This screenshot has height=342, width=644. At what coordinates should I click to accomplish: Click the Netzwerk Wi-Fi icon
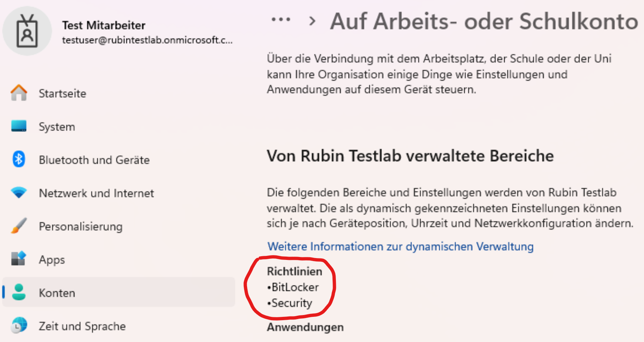click(19, 193)
